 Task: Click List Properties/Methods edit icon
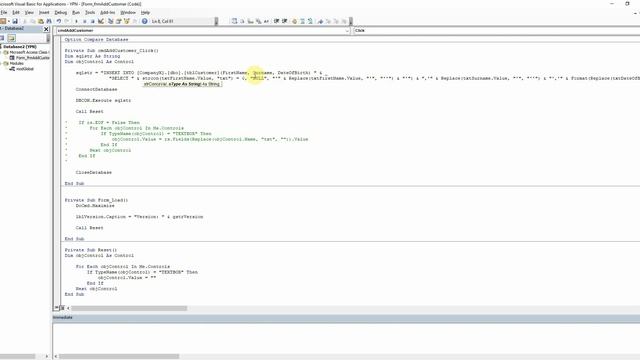tap(234, 21)
